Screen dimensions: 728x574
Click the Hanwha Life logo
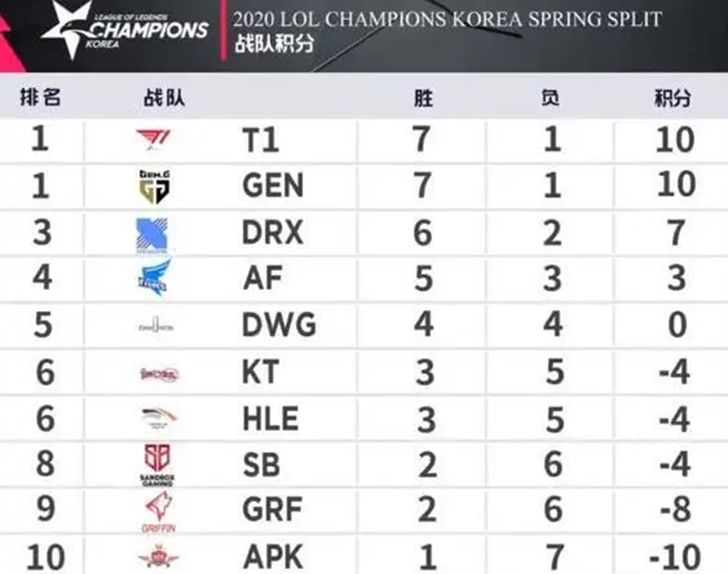coord(159,418)
